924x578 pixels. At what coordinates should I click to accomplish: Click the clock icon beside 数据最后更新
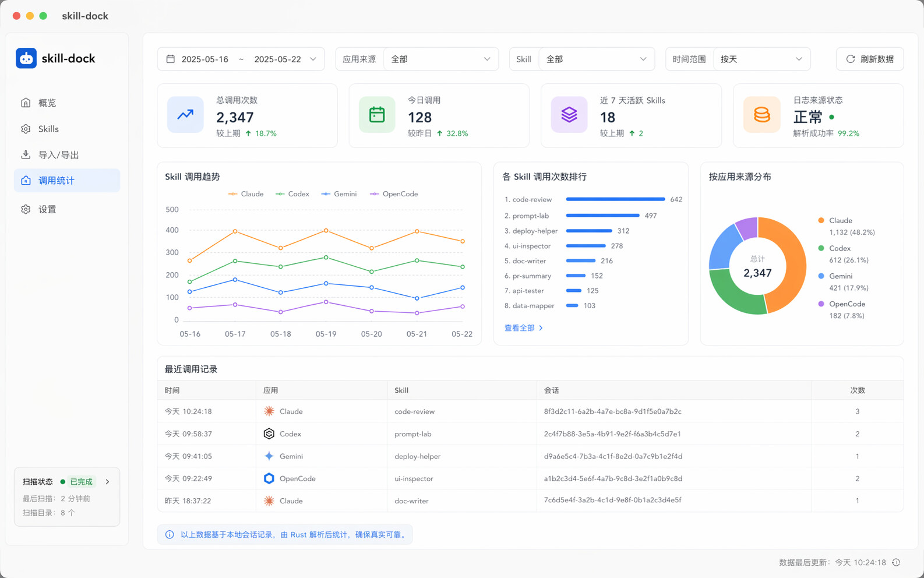pos(896,562)
